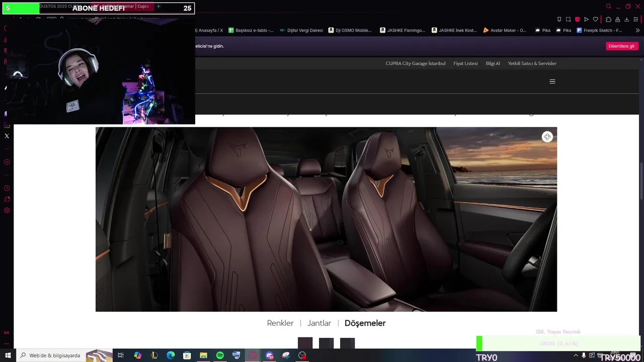Open the Avatar Maker bookmark
The height and width of the screenshot is (362, 644).
505,30
